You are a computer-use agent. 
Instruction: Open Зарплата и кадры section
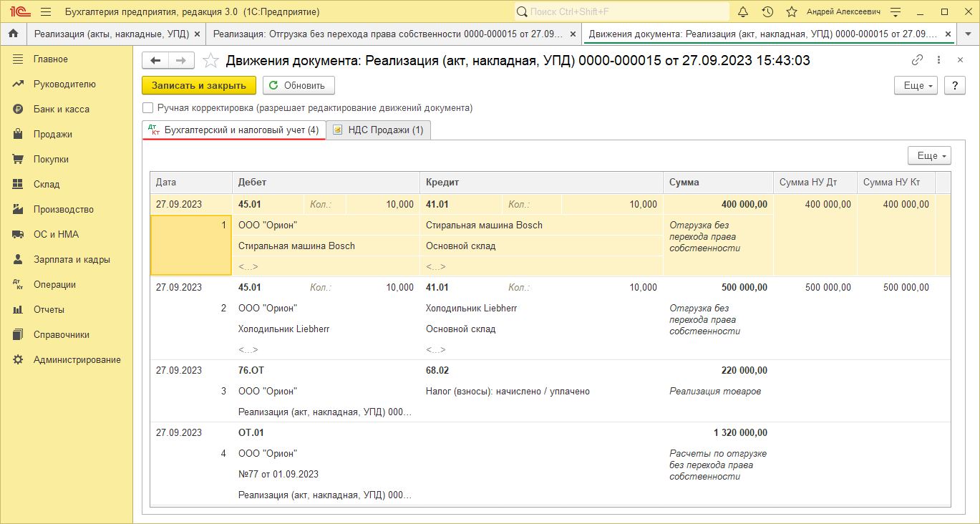click(66, 260)
